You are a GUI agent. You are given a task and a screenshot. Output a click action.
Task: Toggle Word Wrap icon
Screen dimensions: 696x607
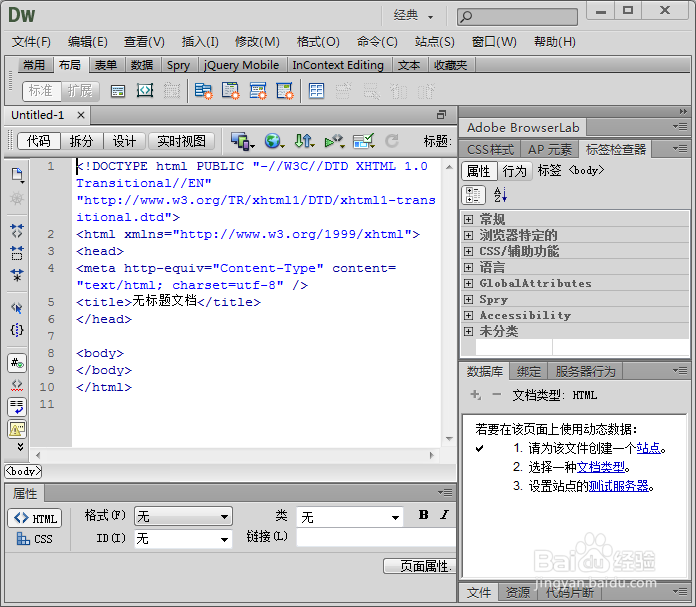point(17,407)
